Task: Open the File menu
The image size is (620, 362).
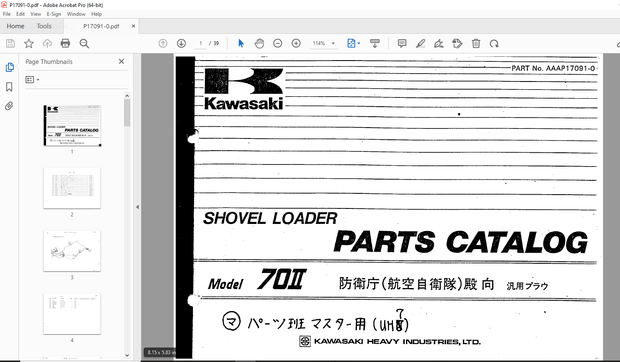Action: tap(7, 14)
